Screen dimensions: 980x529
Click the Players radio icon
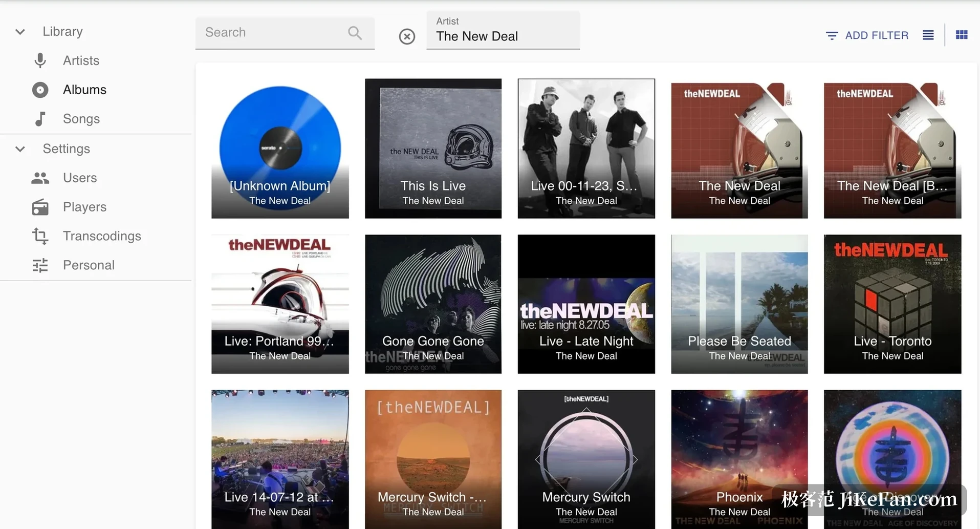click(40, 207)
